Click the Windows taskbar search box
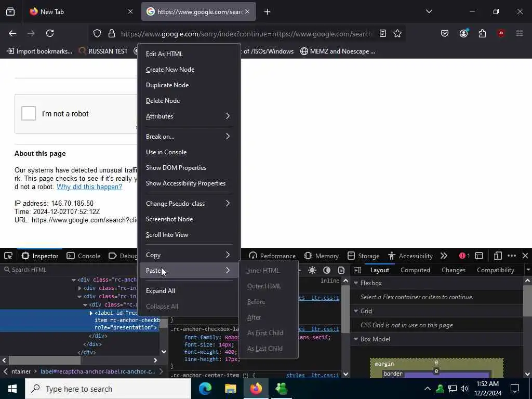 108,389
